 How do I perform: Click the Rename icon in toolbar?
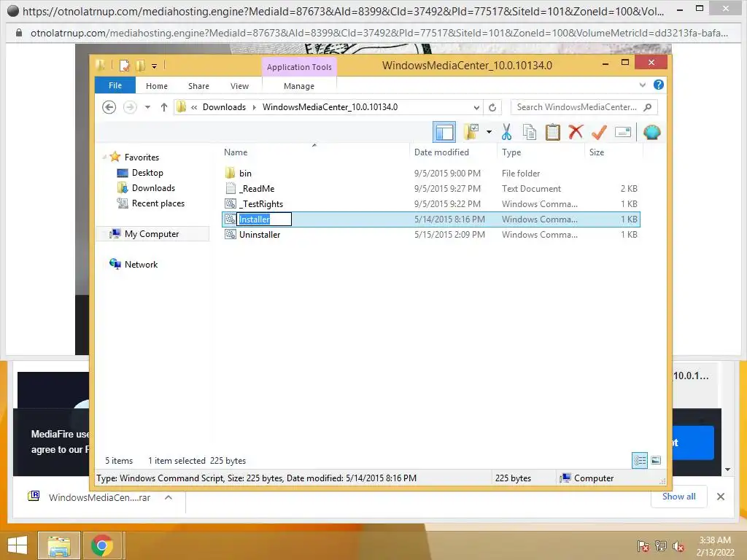(623, 132)
